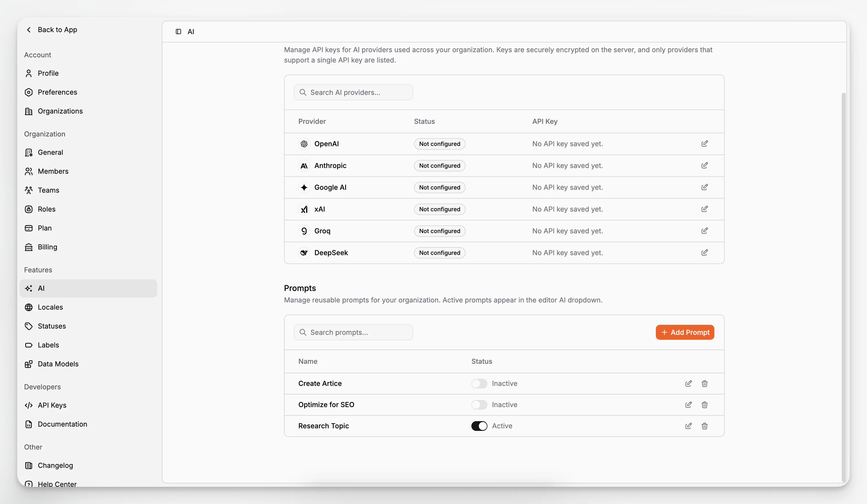Activate the Optimize for SEO toggle
This screenshot has height=504, width=867.
[x=479, y=405]
